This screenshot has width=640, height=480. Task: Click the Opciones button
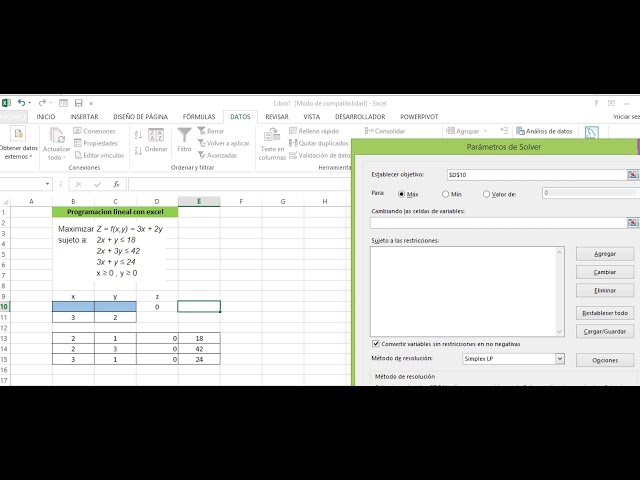(x=604, y=360)
